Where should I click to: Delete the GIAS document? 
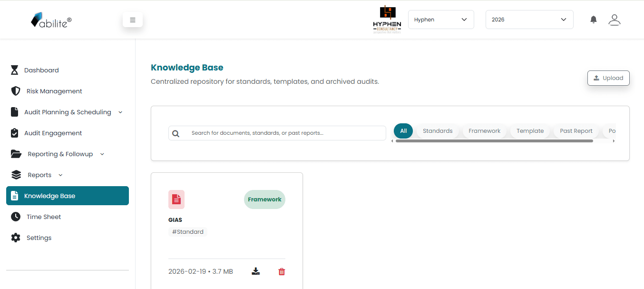282,271
